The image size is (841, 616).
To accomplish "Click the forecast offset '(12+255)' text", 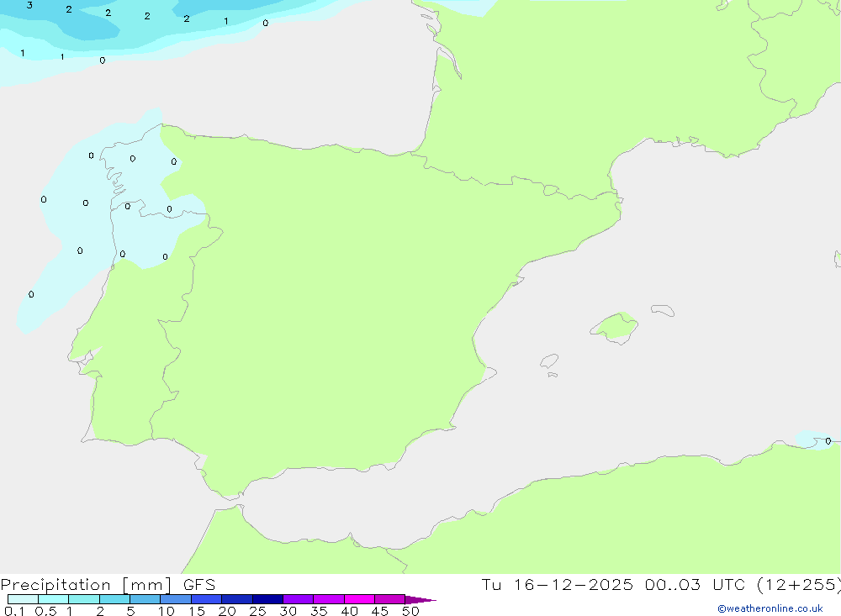I will (799, 585).
